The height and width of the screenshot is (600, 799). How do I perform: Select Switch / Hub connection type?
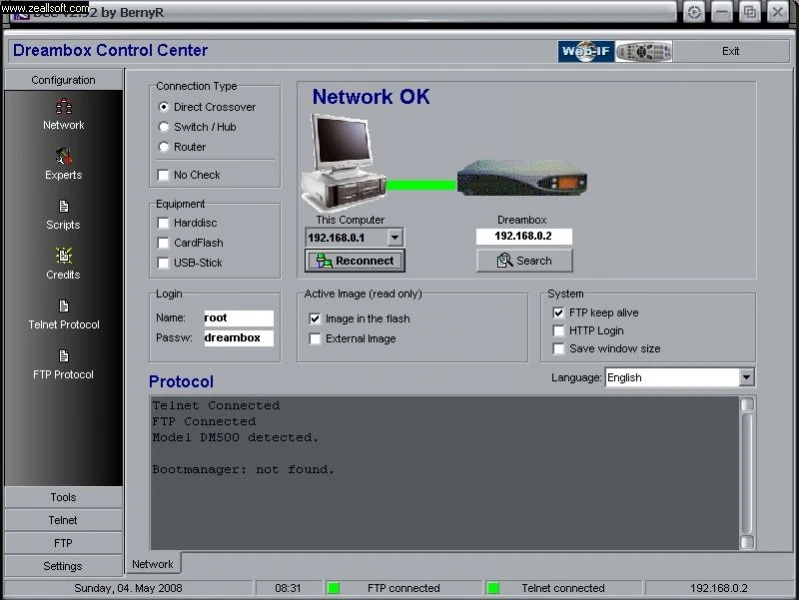coord(164,127)
